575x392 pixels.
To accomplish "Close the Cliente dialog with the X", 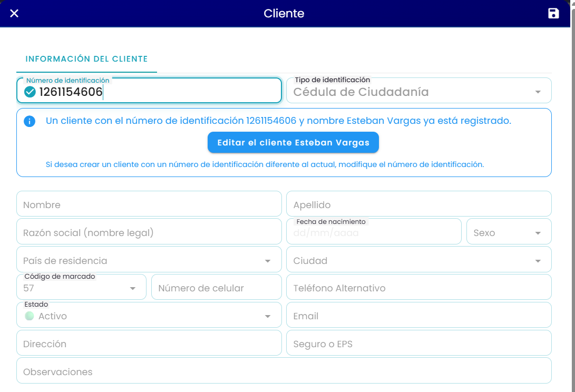I will click(14, 14).
